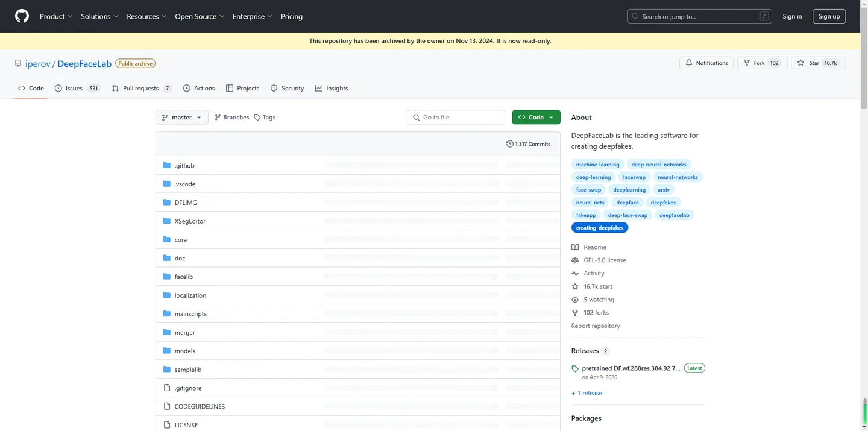Open the master branch dropdown
Screen dimensions: 868x431
click(181, 118)
